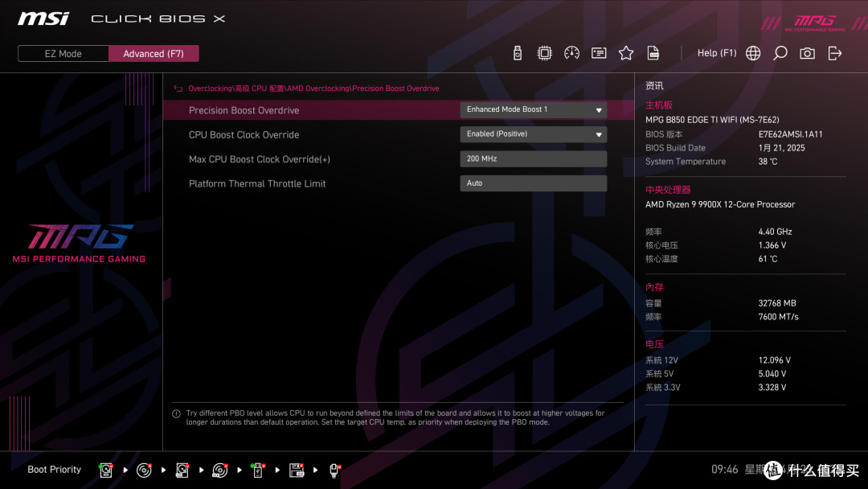Open Help (F1)
This screenshot has width=868, height=489.
point(717,53)
